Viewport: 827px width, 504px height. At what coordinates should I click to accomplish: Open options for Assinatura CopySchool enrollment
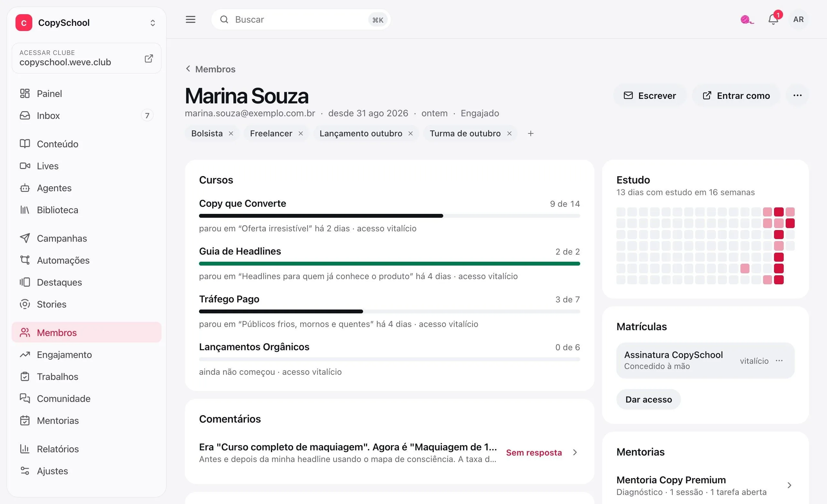pos(779,361)
